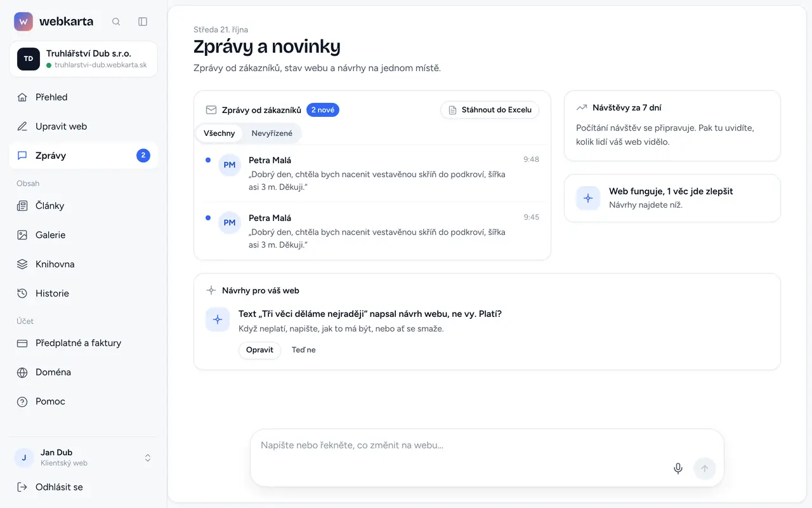Open the Přehled home page

point(83,97)
